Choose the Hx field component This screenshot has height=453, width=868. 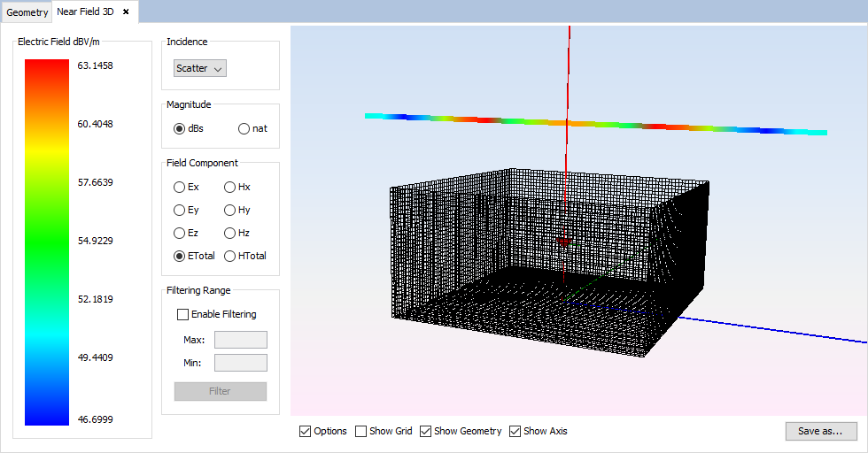(230, 187)
